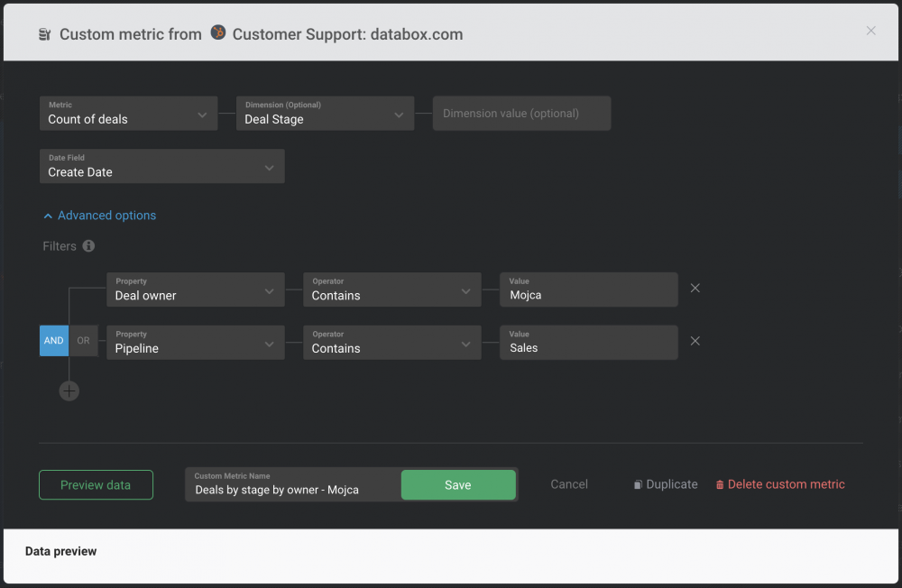This screenshot has width=902, height=588.
Task: Click the Preview data button
Action: pyautogui.click(x=96, y=485)
